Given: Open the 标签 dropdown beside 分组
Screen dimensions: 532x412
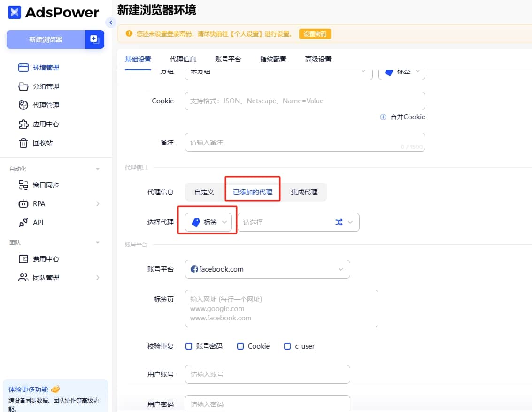Looking at the screenshot, I should coord(402,73).
